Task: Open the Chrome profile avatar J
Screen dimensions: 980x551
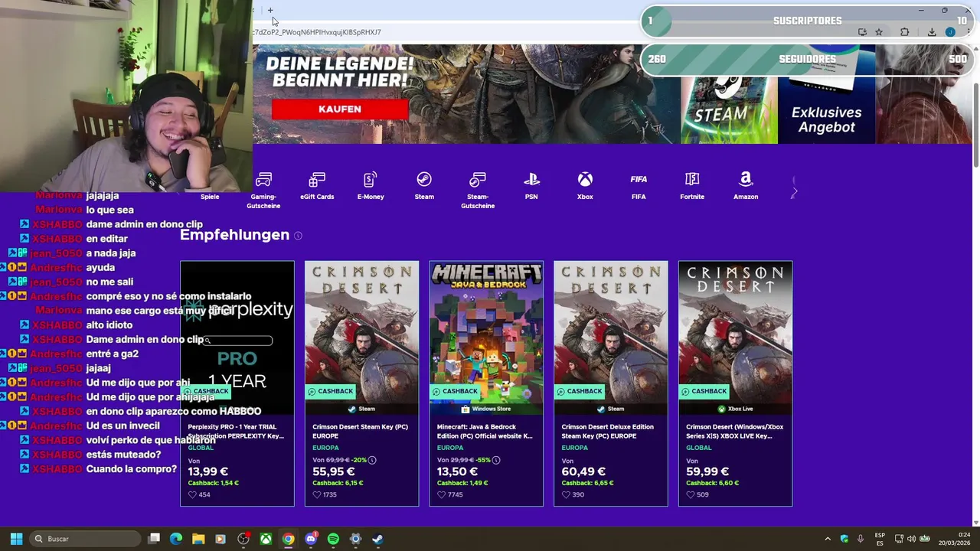Action: 950,32
